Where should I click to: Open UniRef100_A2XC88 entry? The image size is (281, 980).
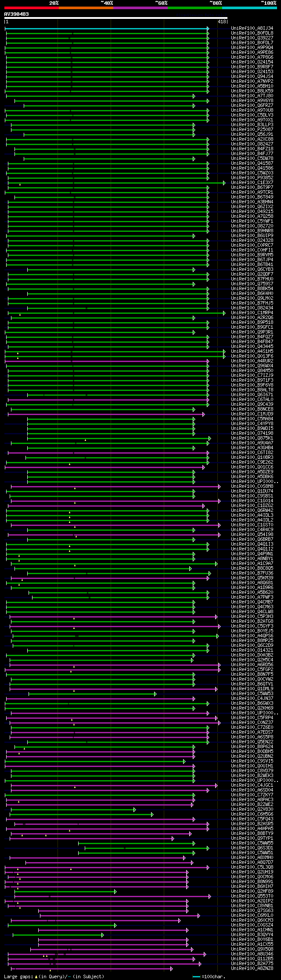pos(252,139)
